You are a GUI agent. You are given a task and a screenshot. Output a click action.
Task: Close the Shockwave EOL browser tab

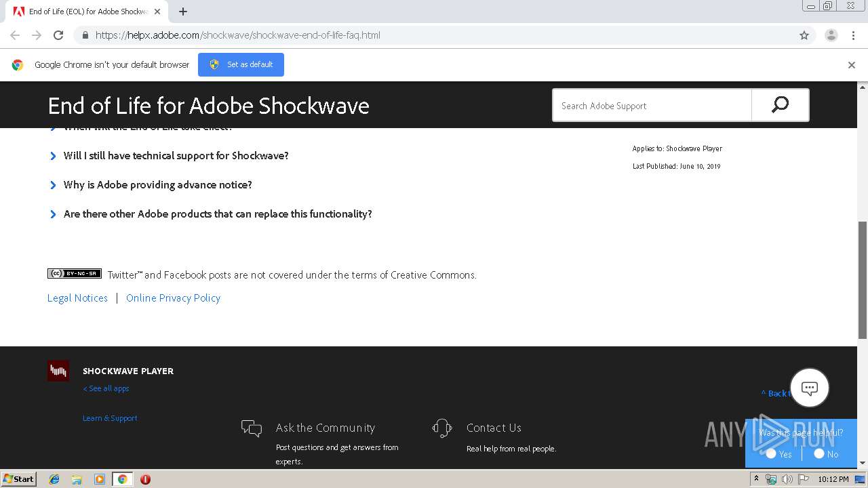pyautogui.click(x=157, y=12)
